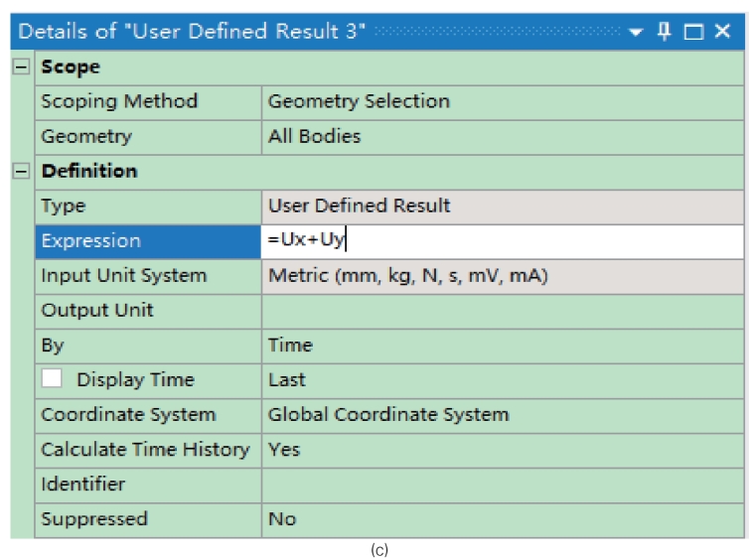Toggle Calculate Time History value
751x560 pixels.
[x=503, y=451]
